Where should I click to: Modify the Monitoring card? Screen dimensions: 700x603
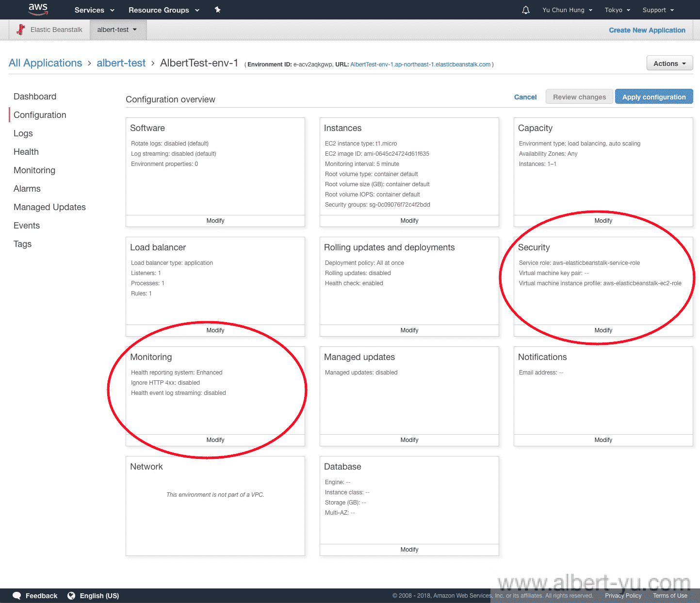click(x=215, y=440)
